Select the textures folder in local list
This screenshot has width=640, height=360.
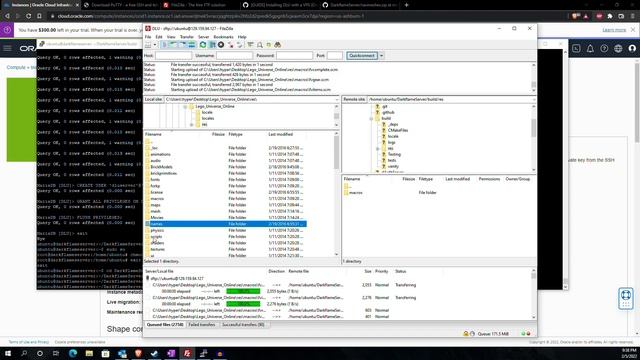point(158,249)
